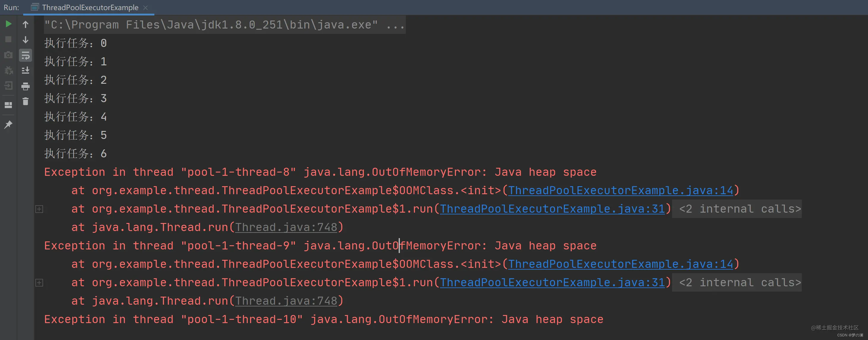This screenshot has width=868, height=340.
Task: Toggle Soft-Wrap for console output
Action: click(x=26, y=55)
